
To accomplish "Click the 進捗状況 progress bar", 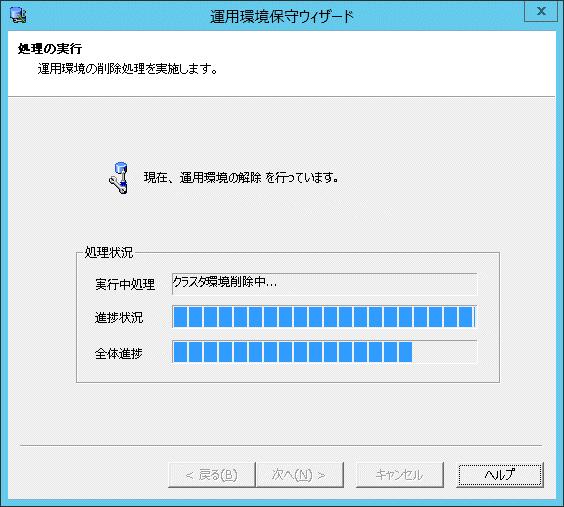I will (x=325, y=317).
